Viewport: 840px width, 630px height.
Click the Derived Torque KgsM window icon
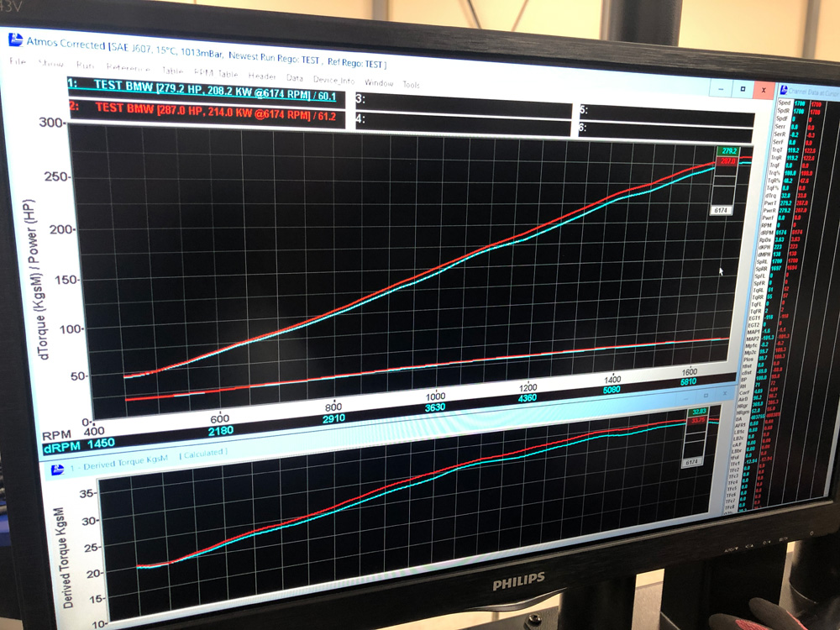57,470
